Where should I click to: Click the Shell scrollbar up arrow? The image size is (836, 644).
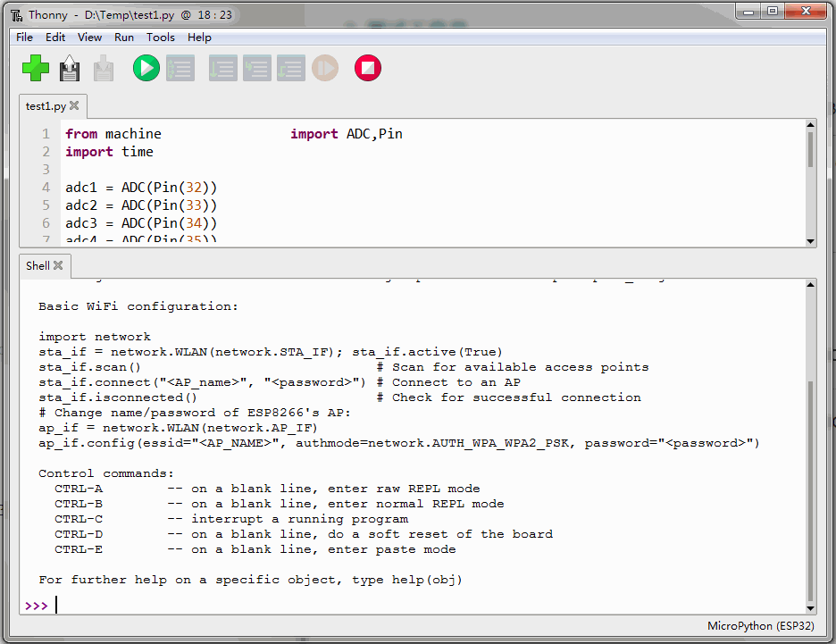coord(810,285)
